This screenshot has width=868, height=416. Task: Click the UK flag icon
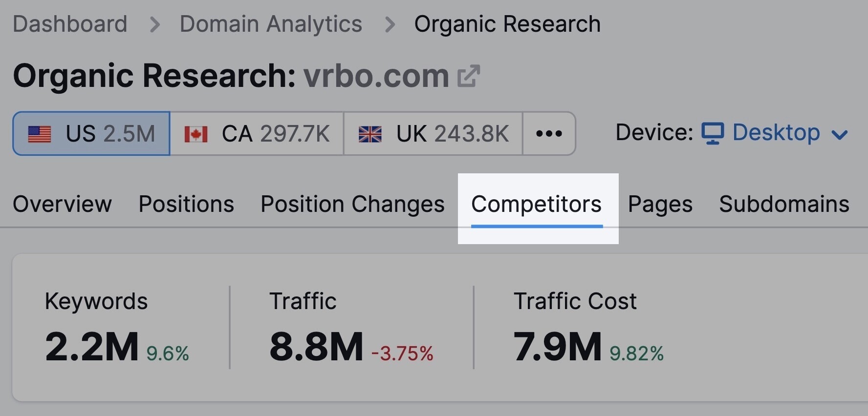[x=370, y=134]
